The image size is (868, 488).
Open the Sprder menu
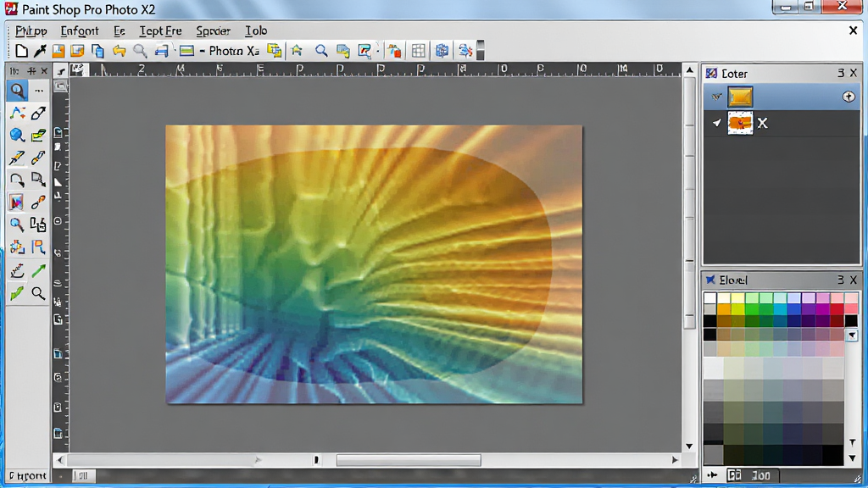click(x=213, y=31)
